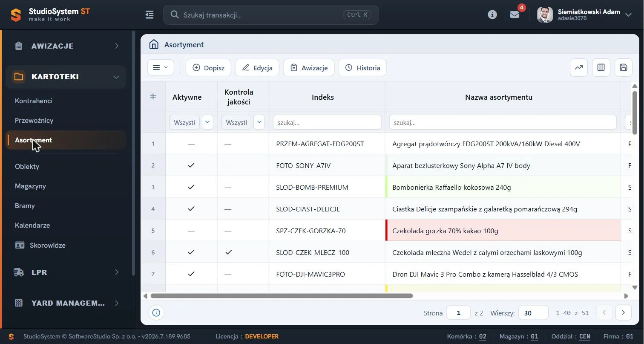Toggle Aktywne check for SLOD-BOMB-PREMIUM row
The image size is (644, 344).
click(x=191, y=187)
